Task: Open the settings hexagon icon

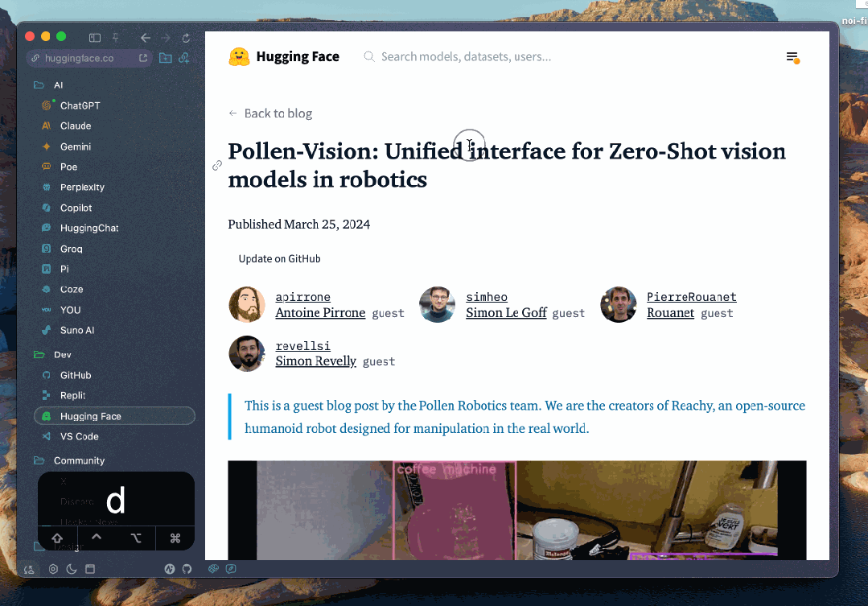Action: [53, 569]
